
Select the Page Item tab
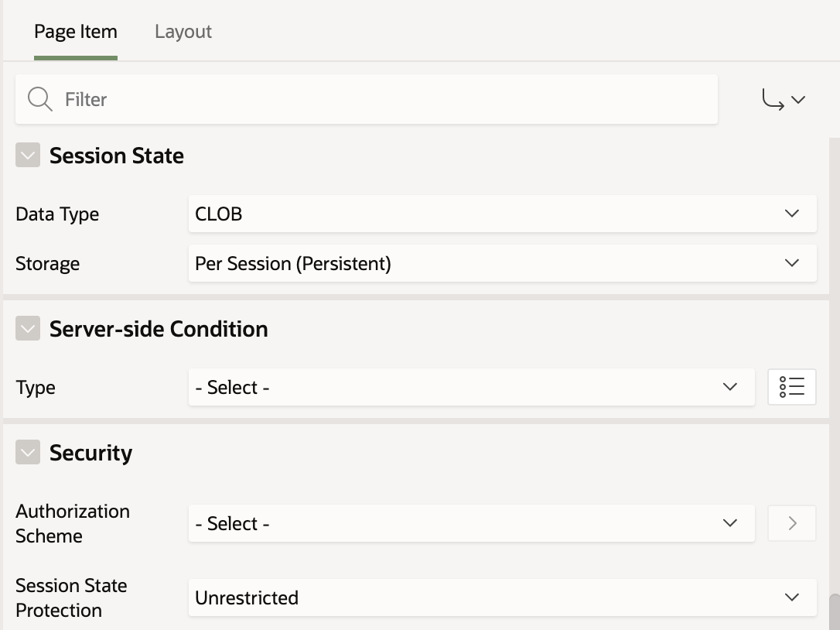(76, 32)
